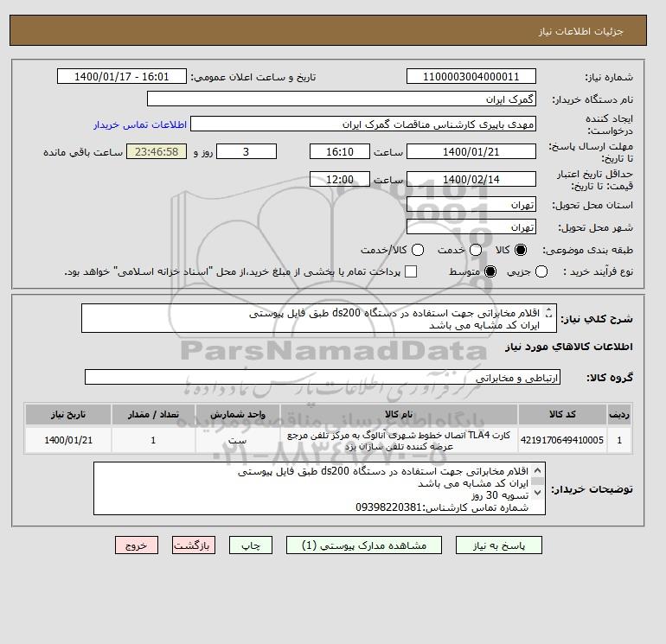This screenshot has height=644, width=666.
Task: Click the شرح کلی نیاز label
Action: [597, 319]
